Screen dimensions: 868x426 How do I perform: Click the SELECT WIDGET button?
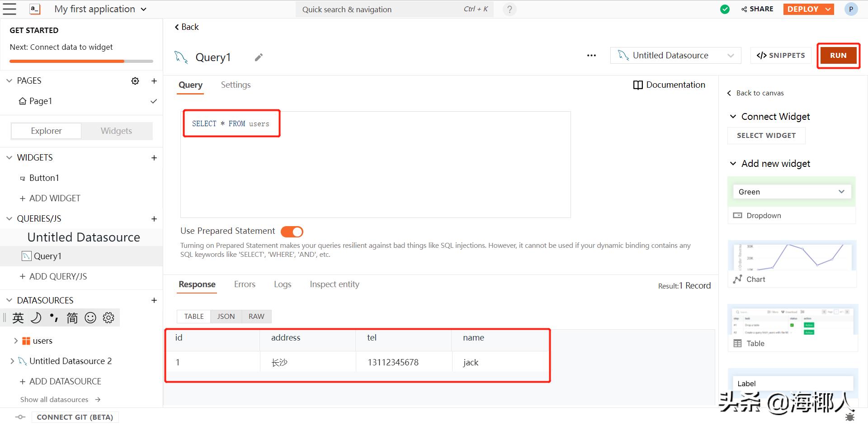pos(766,135)
